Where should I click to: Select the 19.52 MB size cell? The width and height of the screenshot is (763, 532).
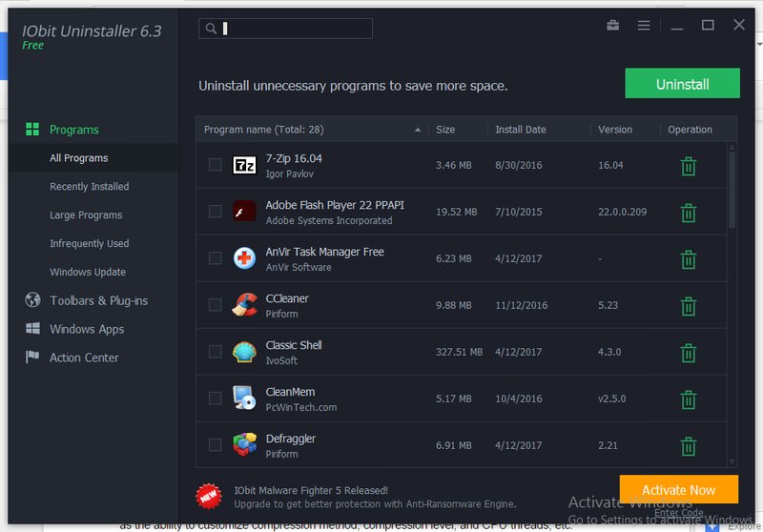456,212
